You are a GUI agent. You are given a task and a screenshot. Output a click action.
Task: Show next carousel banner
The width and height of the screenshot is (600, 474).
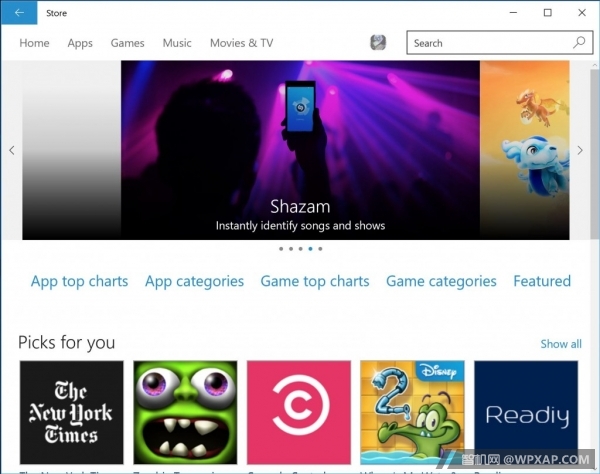[x=580, y=150]
